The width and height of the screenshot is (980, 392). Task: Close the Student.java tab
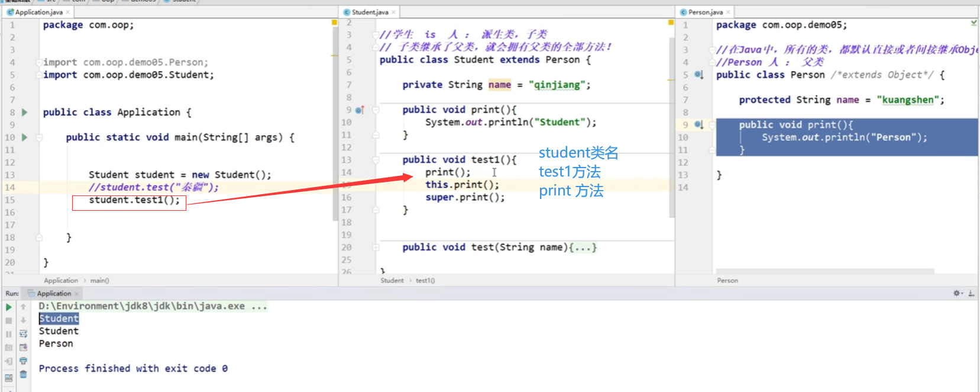click(x=393, y=12)
